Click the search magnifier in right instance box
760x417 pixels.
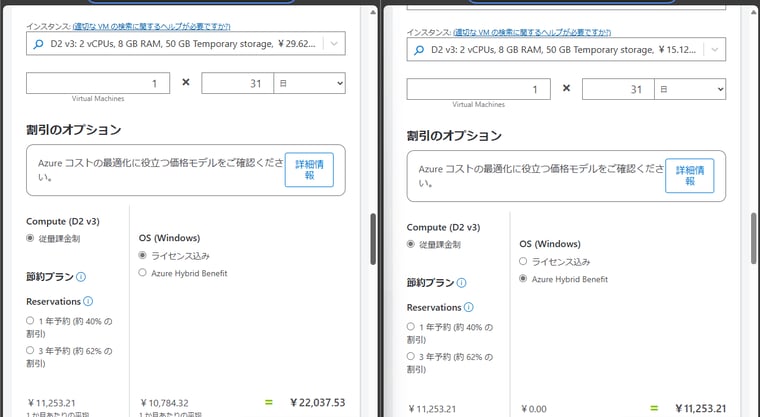(419, 50)
